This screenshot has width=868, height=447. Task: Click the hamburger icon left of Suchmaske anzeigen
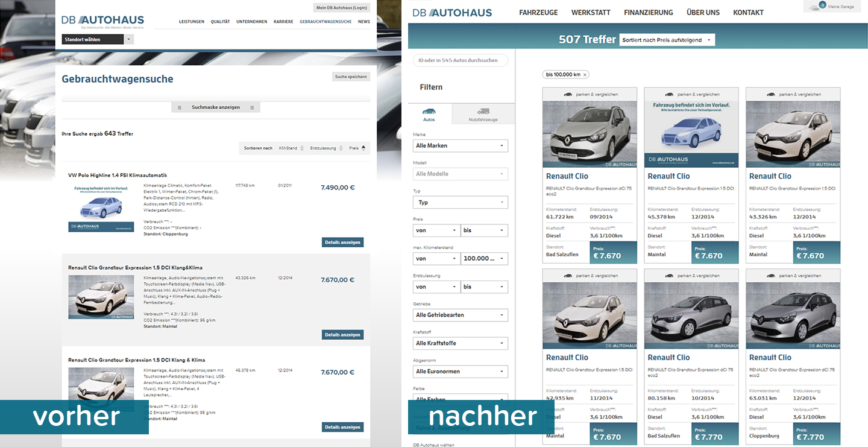pos(180,107)
